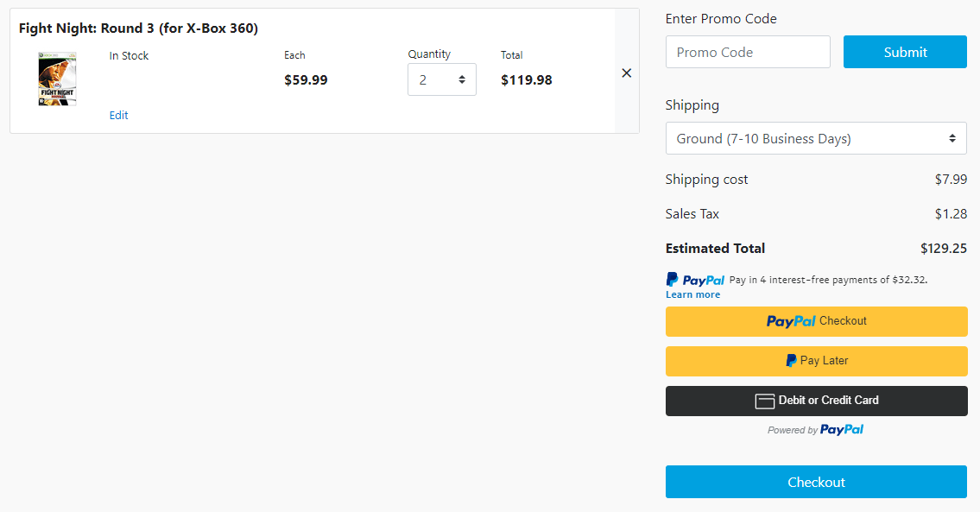This screenshot has height=512, width=980.
Task: Click the shipping dropdown arrow indicator
Action: tap(952, 138)
